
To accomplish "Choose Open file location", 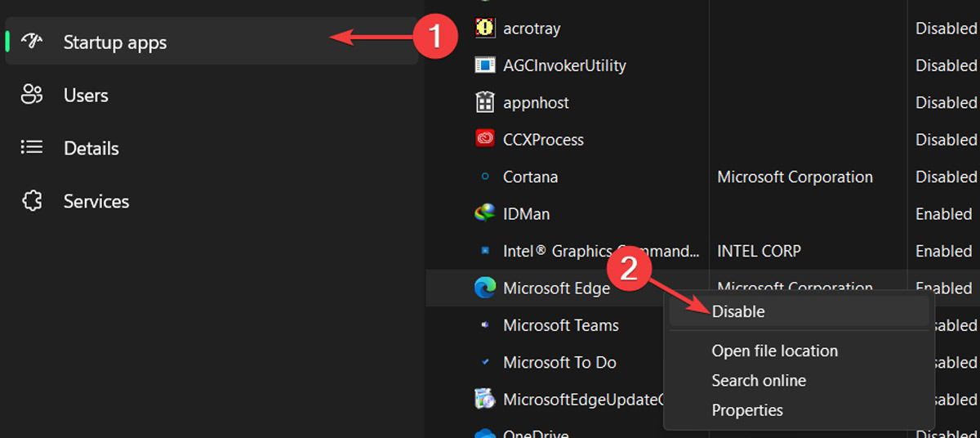I will tap(774, 351).
